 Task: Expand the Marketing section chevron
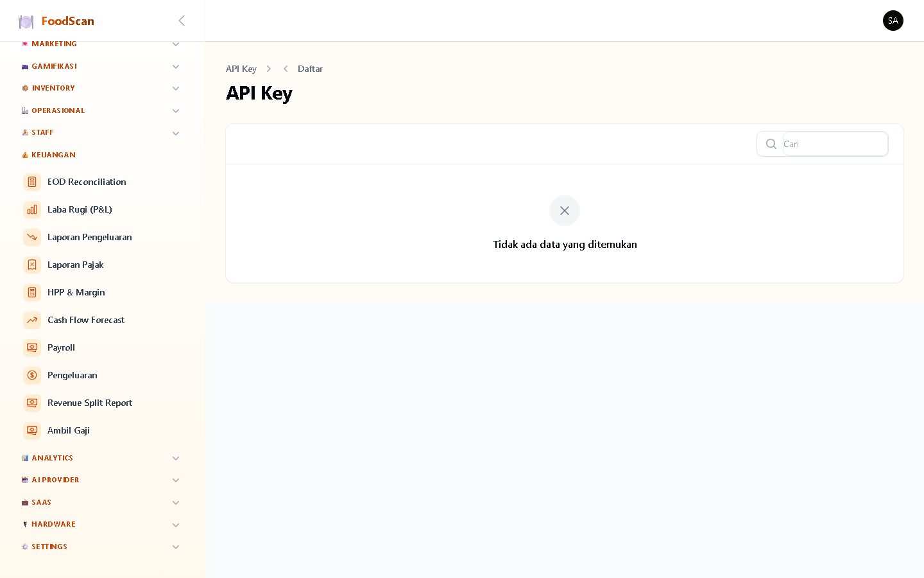176,44
